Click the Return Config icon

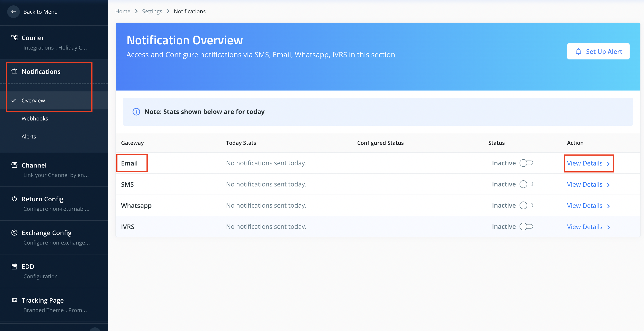tap(14, 199)
